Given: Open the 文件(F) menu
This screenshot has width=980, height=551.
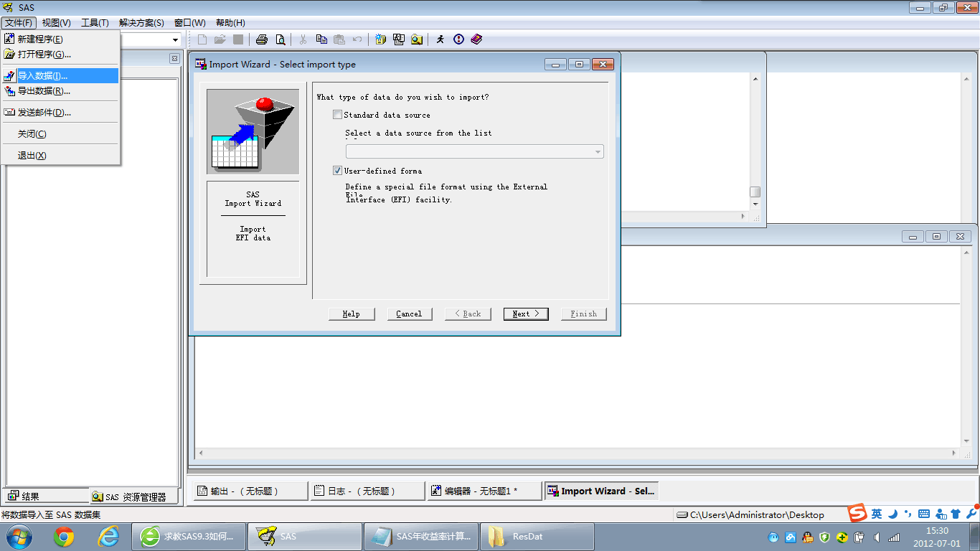Looking at the screenshot, I should (x=19, y=23).
